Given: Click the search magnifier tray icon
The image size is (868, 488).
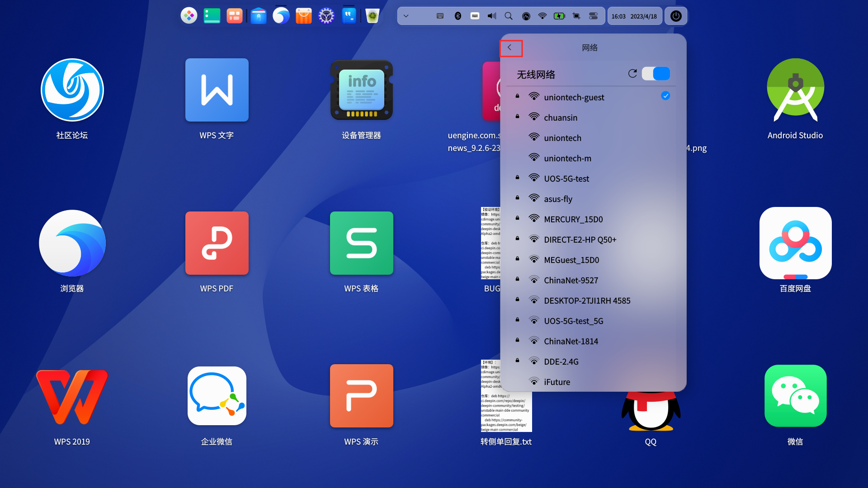Looking at the screenshot, I should tap(509, 16).
